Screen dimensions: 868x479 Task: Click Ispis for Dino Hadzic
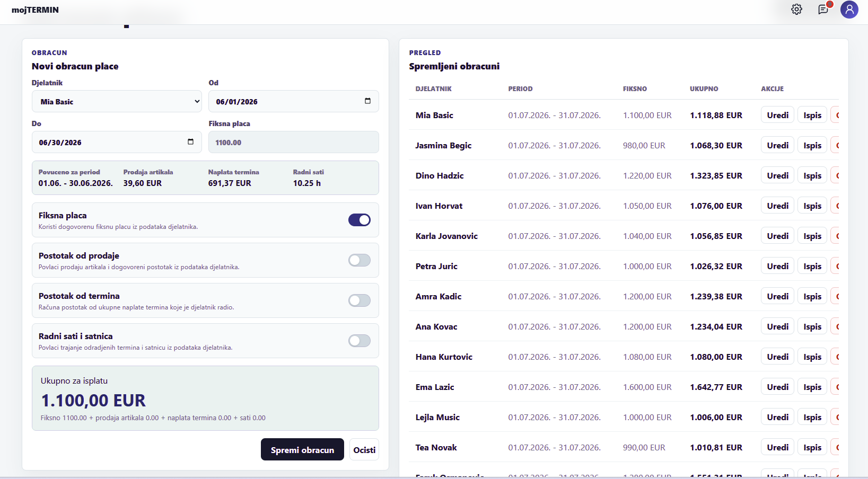(x=812, y=175)
